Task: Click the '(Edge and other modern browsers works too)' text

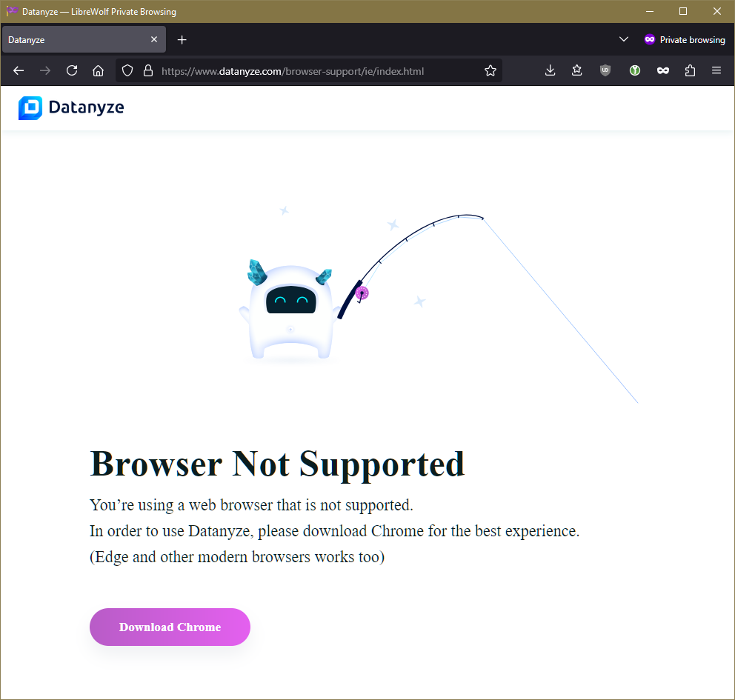Action: point(237,557)
